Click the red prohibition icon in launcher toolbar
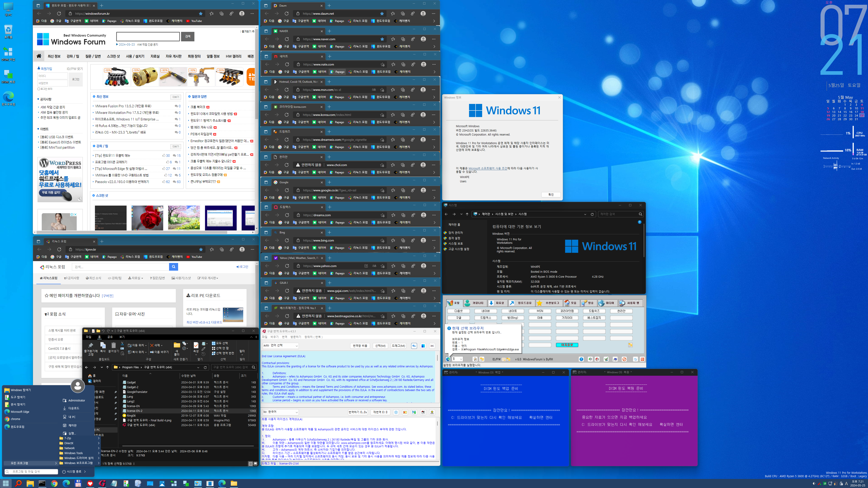The height and width of the screenshot is (488, 868). 624,359
